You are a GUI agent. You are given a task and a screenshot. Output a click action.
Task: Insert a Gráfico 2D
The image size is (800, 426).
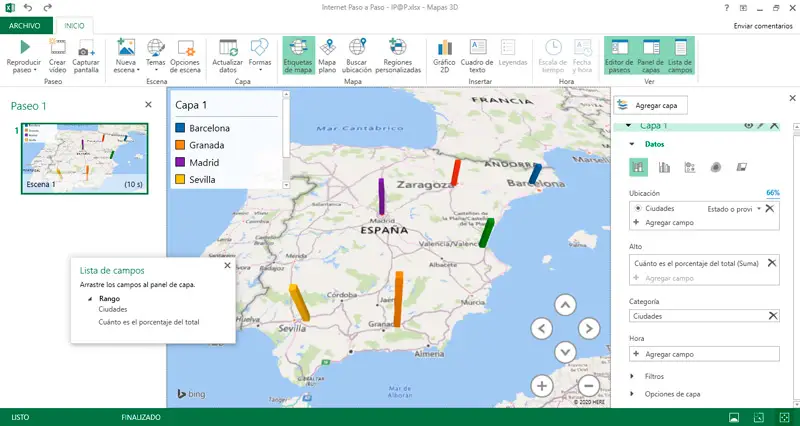tap(444, 56)
